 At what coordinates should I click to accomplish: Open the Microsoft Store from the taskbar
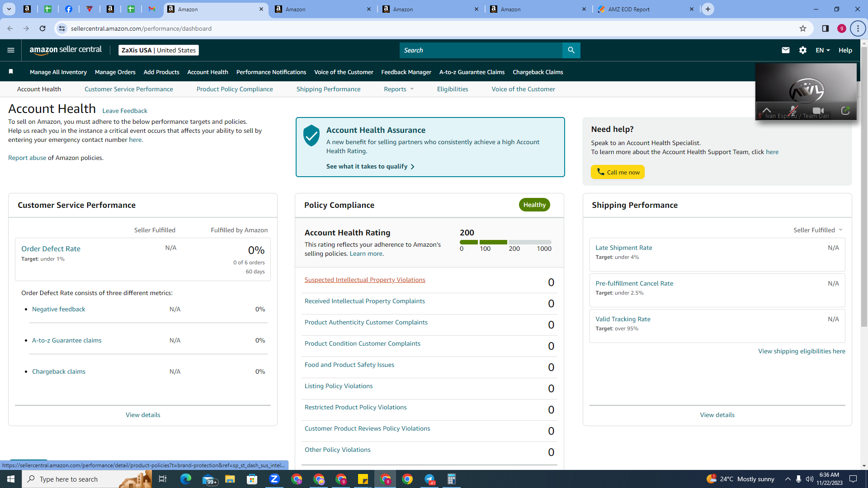[x=252, y=479]
